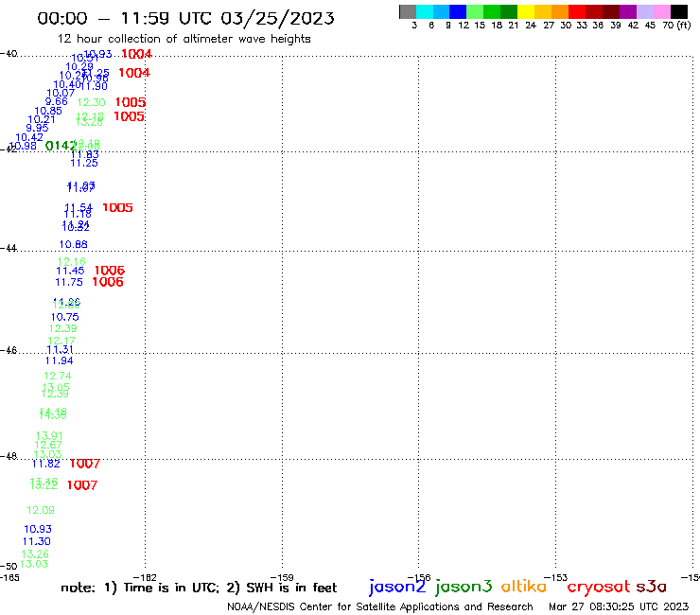Click the red 1006 label beside 11.75
The height and width of the screenshot is (615, 700).
(108, 282)
